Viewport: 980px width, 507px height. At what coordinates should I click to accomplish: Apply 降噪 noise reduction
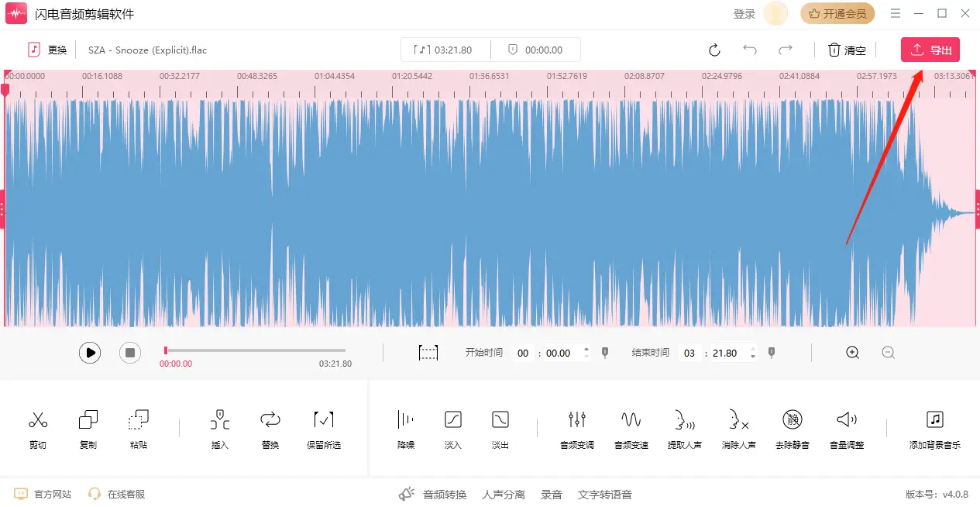406,429
